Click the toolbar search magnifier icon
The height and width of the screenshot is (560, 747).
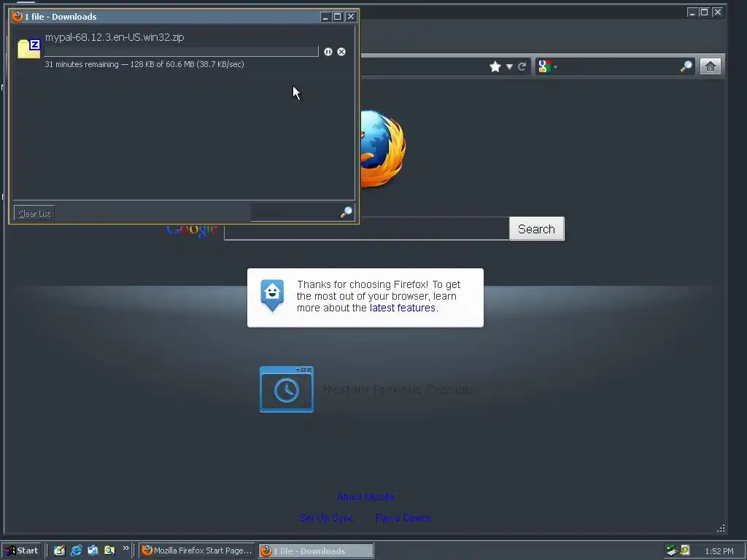pos(686,66)
